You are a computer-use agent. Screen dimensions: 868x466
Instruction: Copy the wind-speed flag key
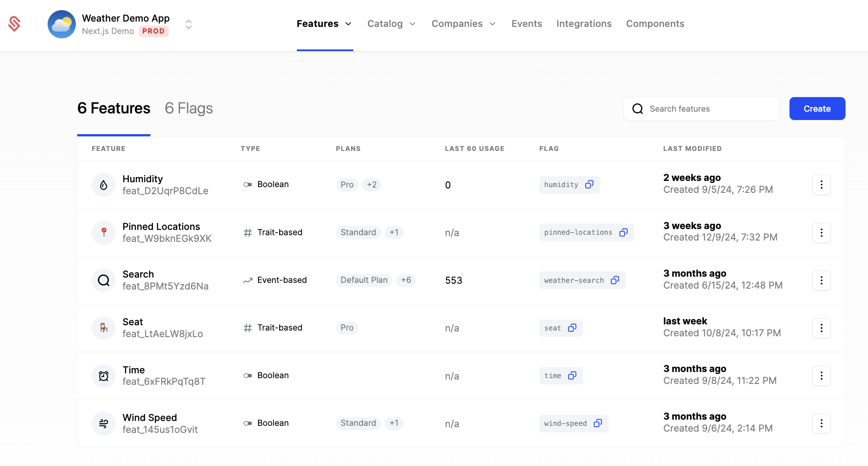coord(598,423)
